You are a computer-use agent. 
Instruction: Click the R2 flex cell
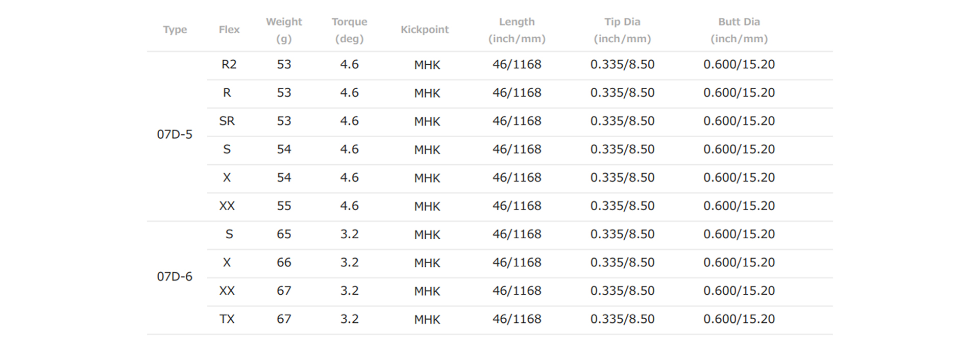[x=229, y=65]
